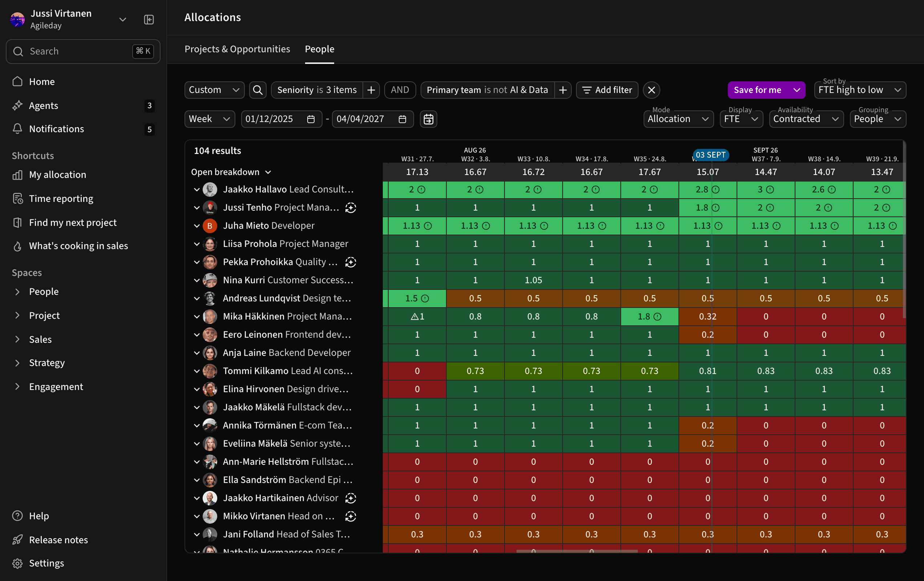Expand Open breakdown
The height and width of the screenshot is (581, 924).
(231, 172)
